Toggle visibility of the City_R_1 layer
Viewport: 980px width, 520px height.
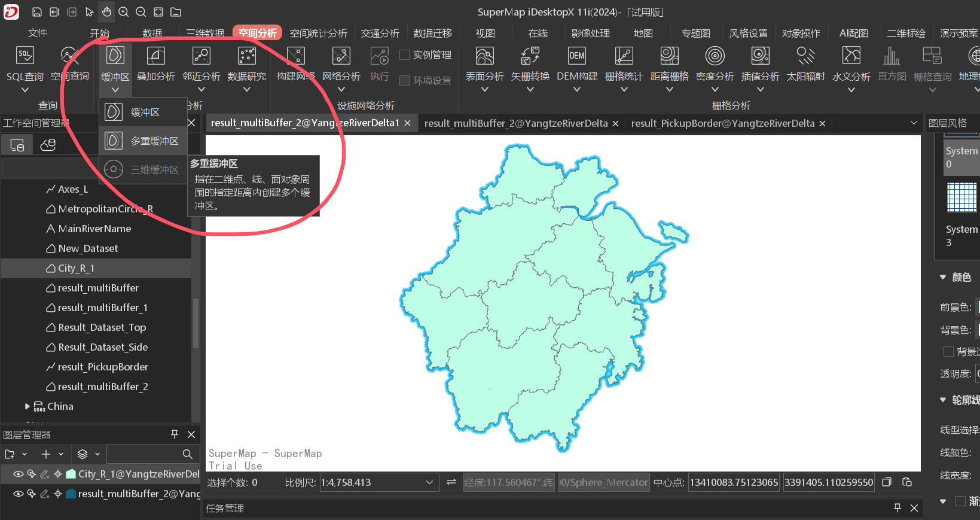pos(19,474)
